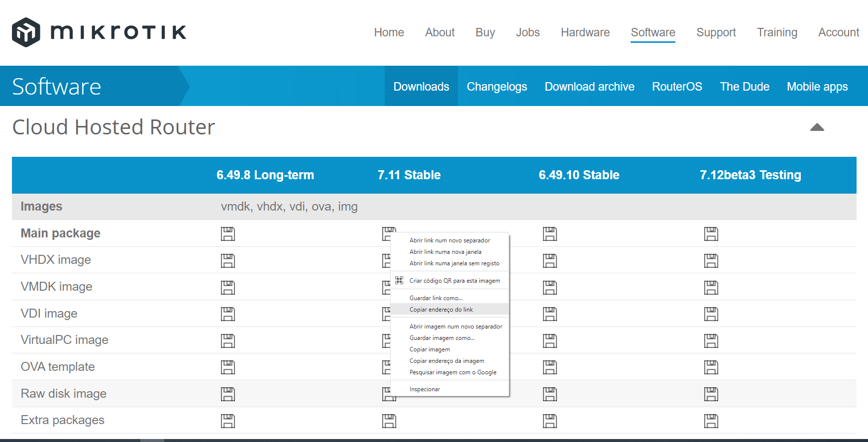Viewport: 868px width, 442px height.
Task: Download 7.12beta3 Testing VDI image
Action: click(711, 314)
